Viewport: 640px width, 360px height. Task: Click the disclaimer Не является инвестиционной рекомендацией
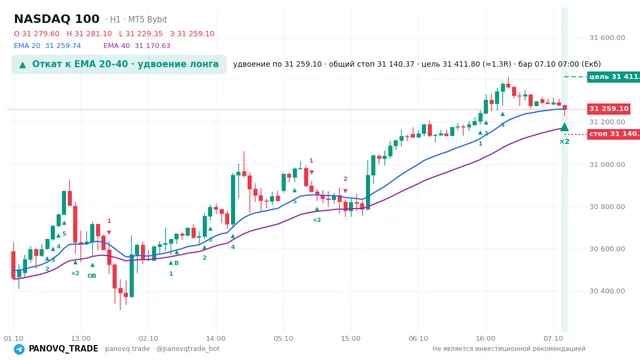tap(509, 349)
